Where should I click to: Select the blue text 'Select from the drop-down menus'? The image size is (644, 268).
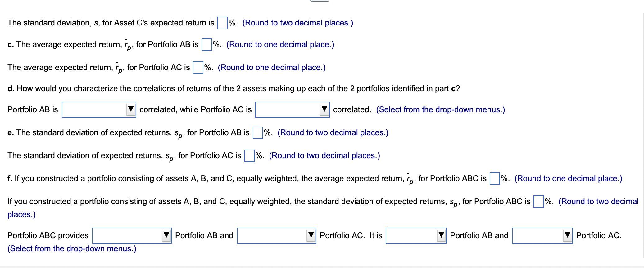72,248
